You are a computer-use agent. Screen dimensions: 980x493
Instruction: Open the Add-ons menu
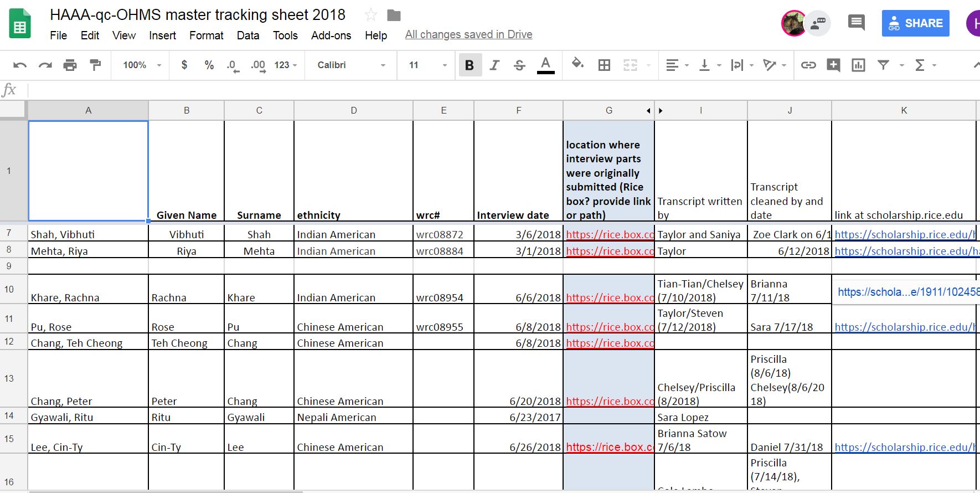(x=331, y=35)
